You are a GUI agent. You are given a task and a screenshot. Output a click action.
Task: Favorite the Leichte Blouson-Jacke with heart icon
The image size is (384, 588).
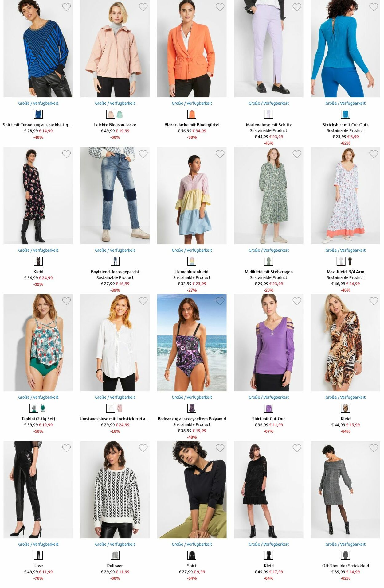[143, 7]
